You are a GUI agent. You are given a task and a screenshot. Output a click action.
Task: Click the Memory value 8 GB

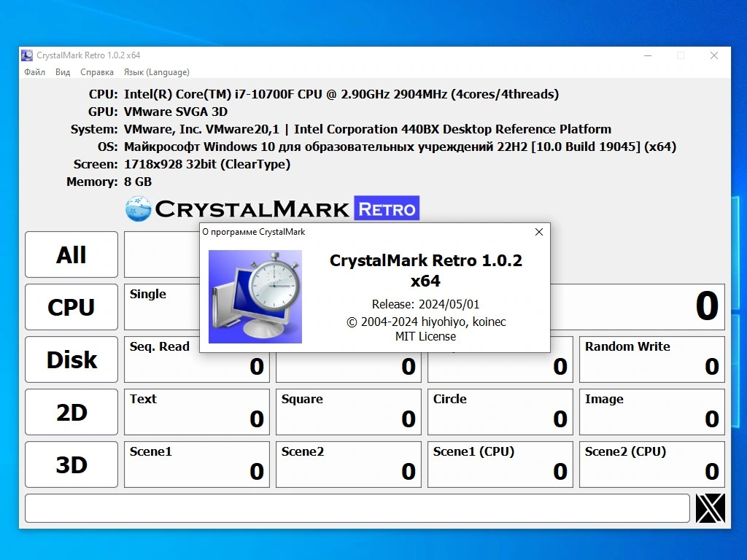[x=138, y=182]
